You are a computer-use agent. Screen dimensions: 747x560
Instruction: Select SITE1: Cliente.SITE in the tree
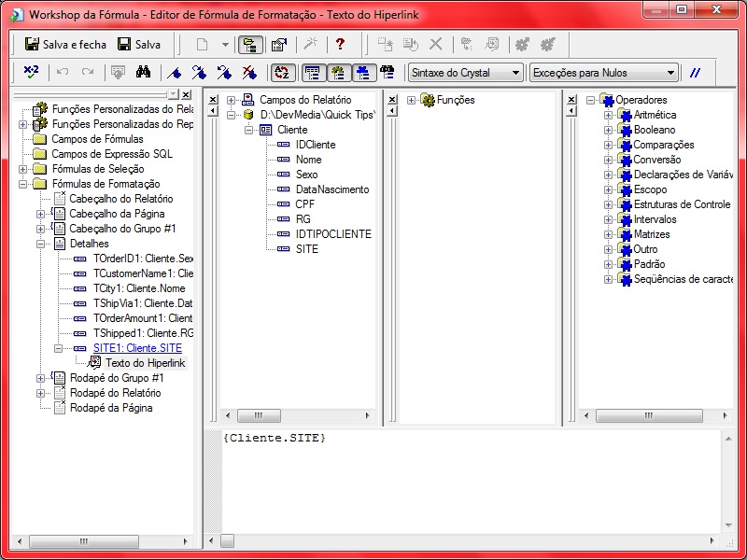[137, 348]
